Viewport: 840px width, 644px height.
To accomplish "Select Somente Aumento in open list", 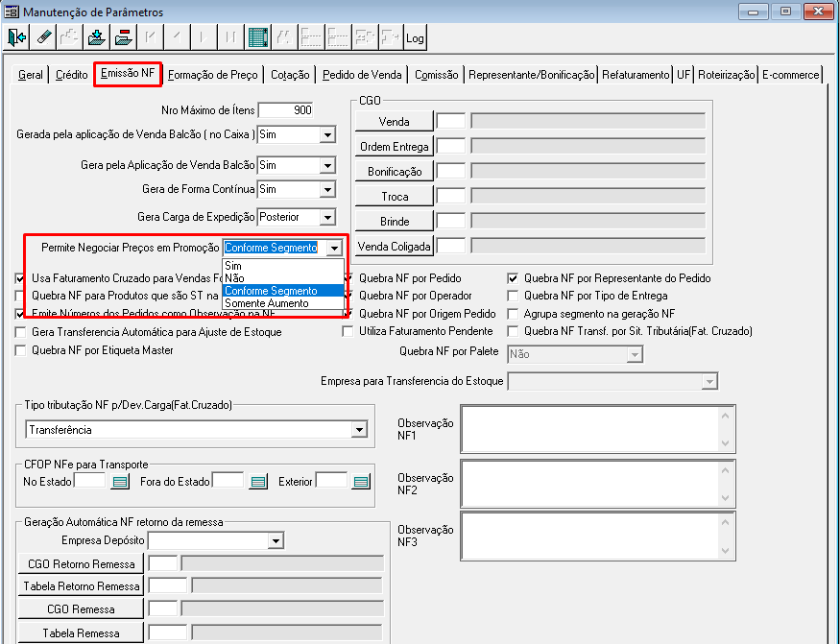I will 283,303.
